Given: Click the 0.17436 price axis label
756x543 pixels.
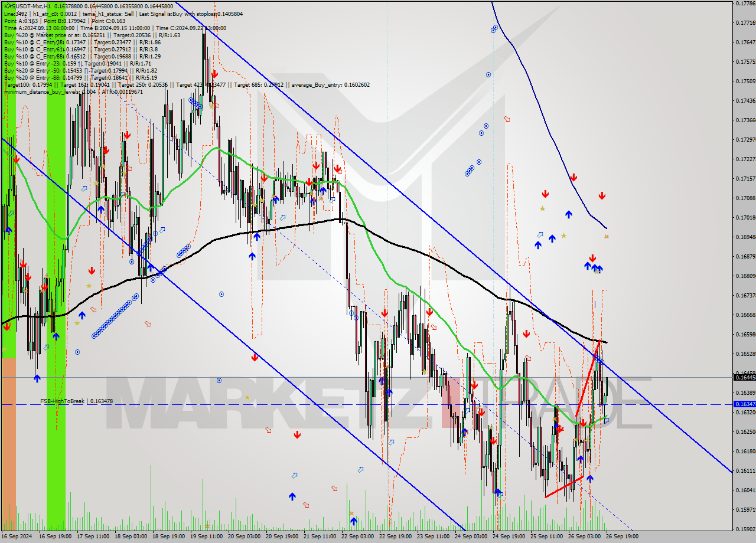Looking at the screenshot, I should pyautogui.click(x=745, y=100).
